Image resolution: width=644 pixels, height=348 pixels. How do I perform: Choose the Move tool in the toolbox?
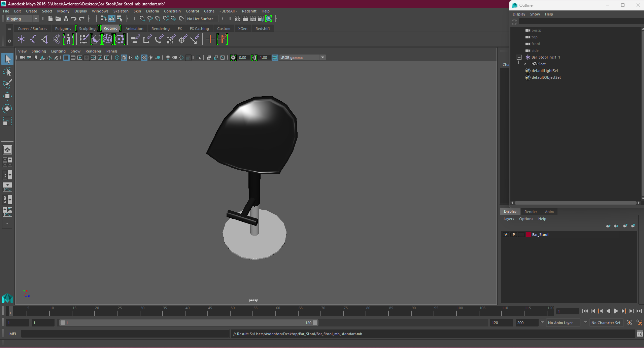(7, 96)
